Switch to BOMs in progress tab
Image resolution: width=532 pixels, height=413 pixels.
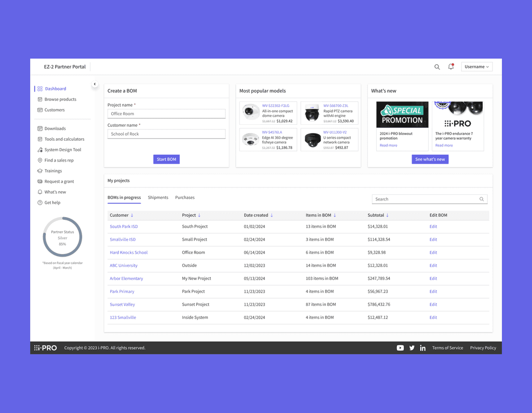point(124,197)
